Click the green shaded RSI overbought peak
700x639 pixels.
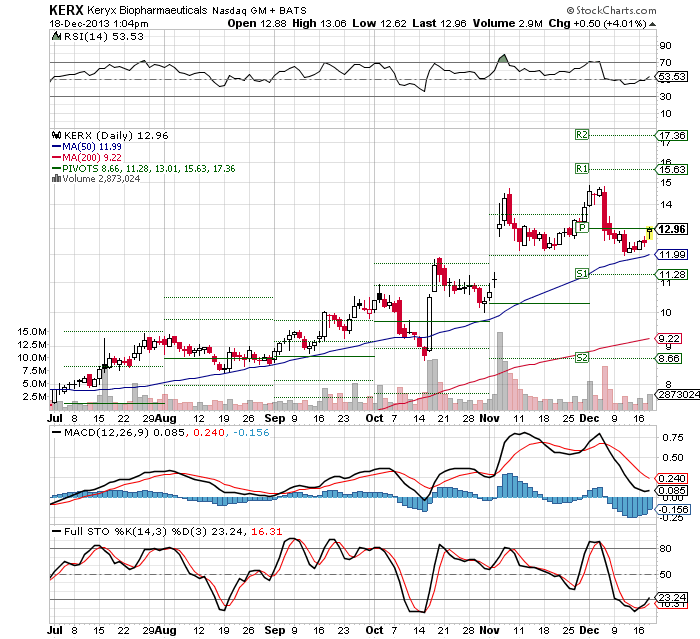(x=503, y=58)
